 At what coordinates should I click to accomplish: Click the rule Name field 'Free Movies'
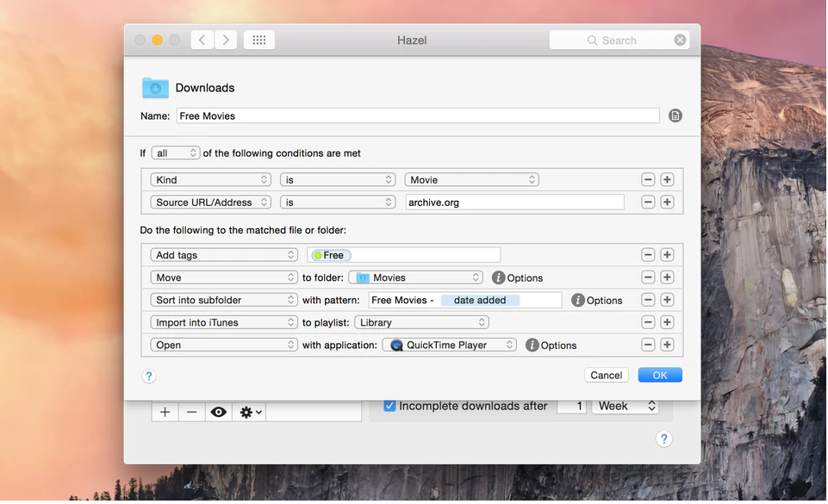point(418,115)
